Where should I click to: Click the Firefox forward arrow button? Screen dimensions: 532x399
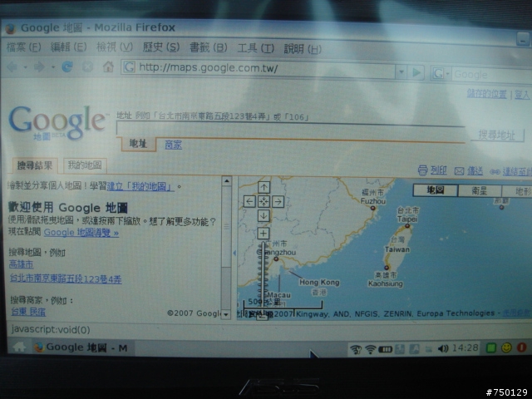click(39, 66)
